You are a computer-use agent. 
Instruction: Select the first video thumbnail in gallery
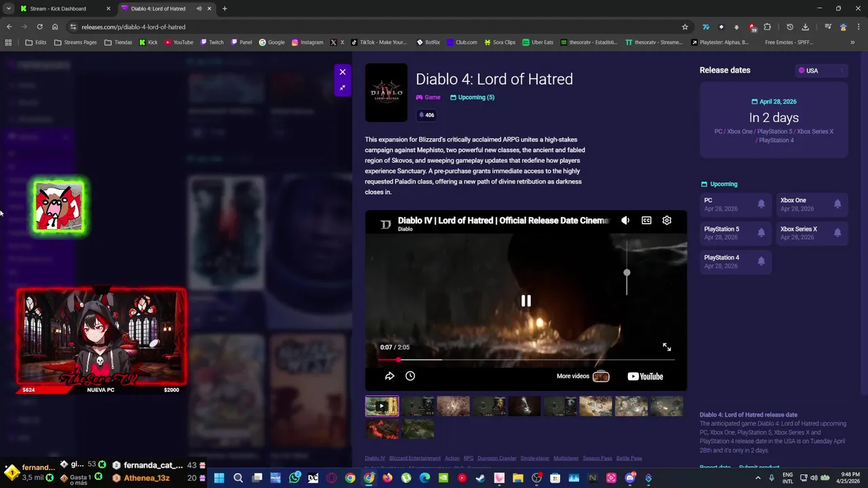pos(382,406)
